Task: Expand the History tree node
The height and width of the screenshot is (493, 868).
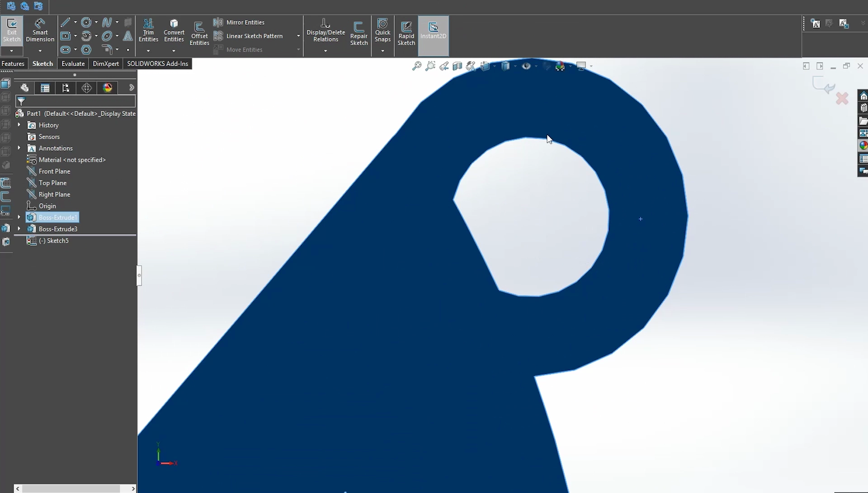Action: (19, 125)
